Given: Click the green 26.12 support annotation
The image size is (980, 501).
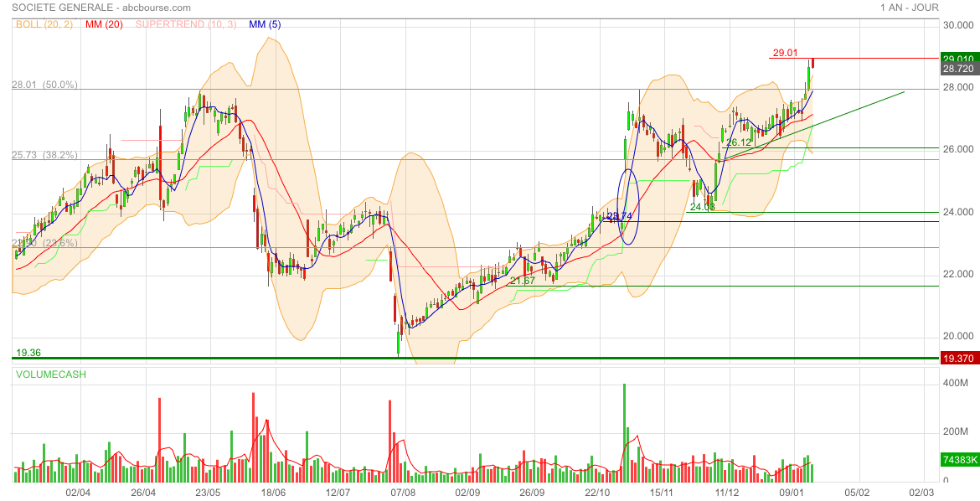Looking at the screenshot, I should tap(738, 142).
